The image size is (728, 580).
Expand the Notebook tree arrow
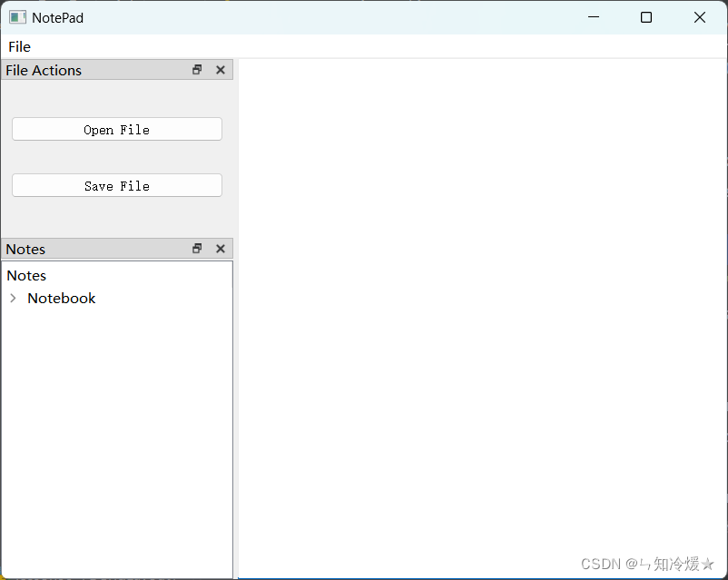click(13, 299)
